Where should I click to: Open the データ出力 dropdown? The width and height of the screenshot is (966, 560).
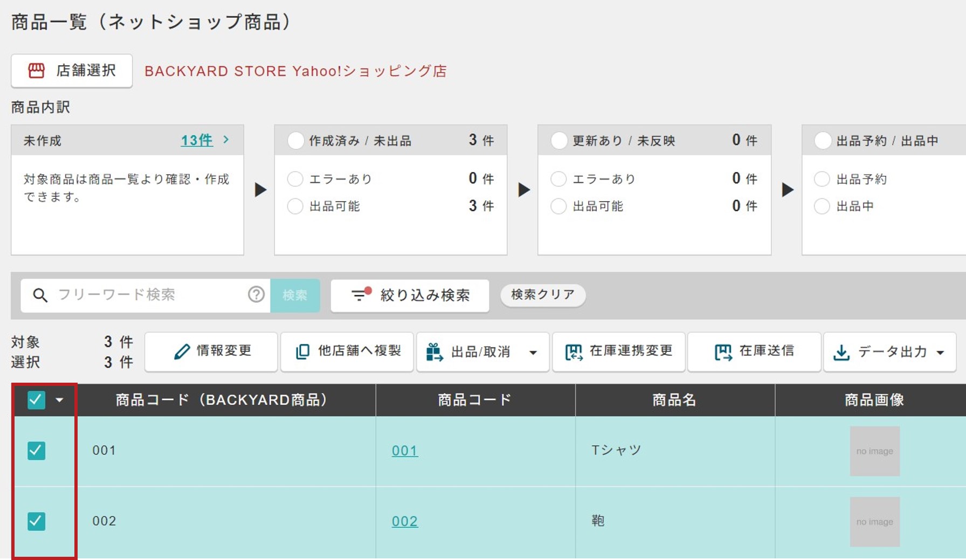pyautogui.click(x=890, y=351)
